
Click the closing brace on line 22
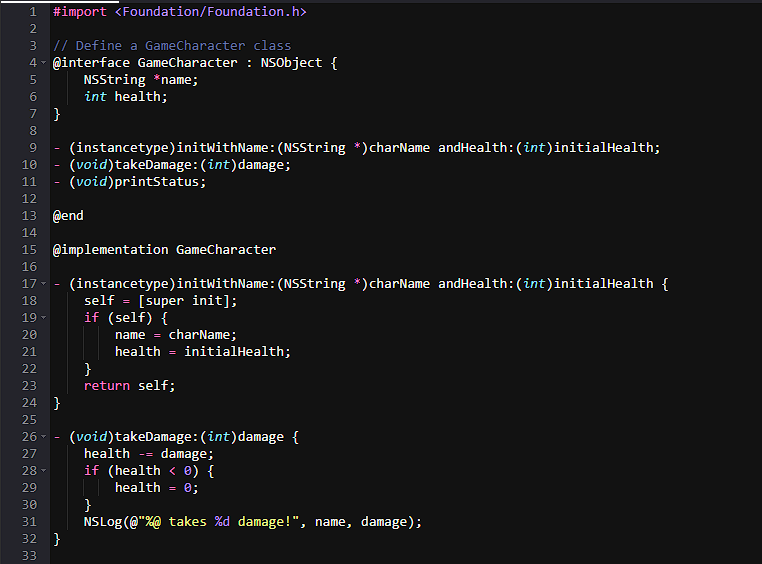click(87, 369)
